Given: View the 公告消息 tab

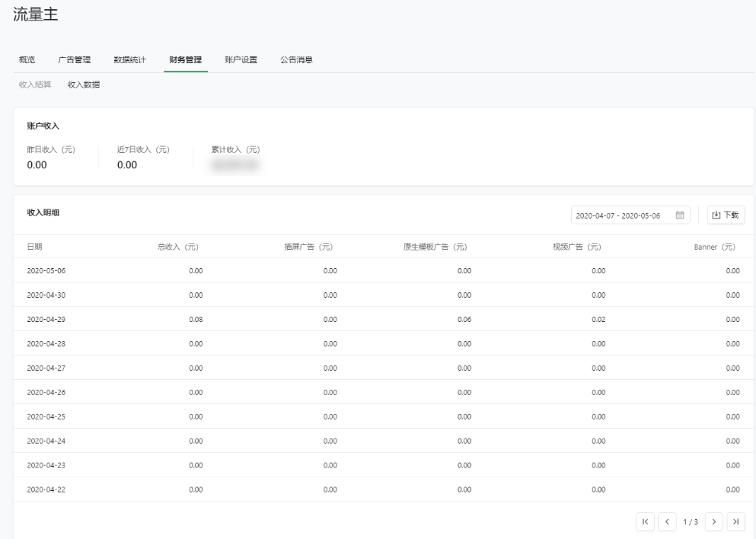Looking at the screenshot, I should (x=295, y=59).
